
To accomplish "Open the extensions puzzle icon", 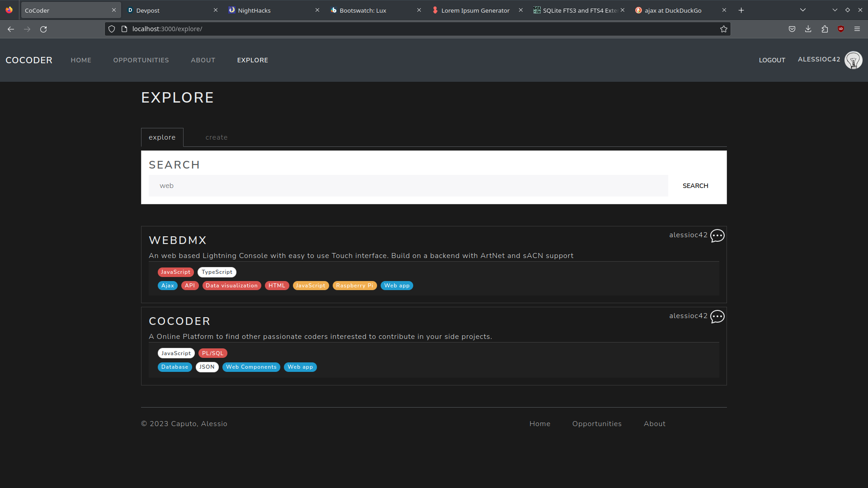I will click(825, 29).
